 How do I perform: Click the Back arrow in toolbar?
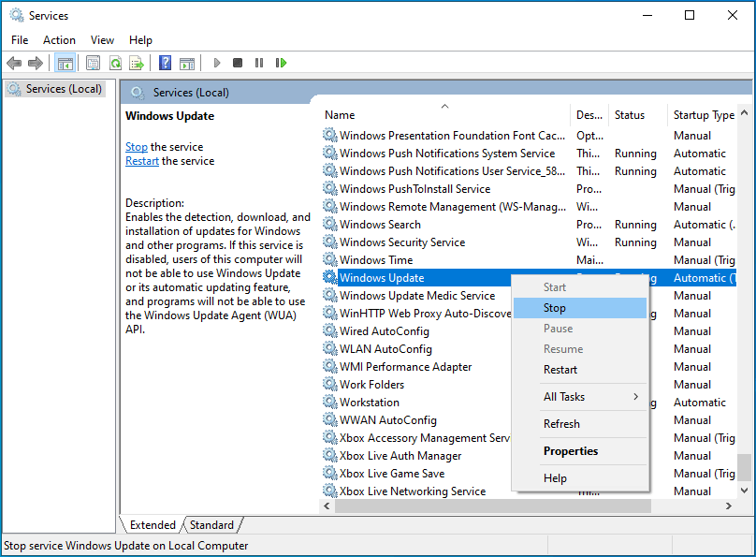[x=14, y=63]
